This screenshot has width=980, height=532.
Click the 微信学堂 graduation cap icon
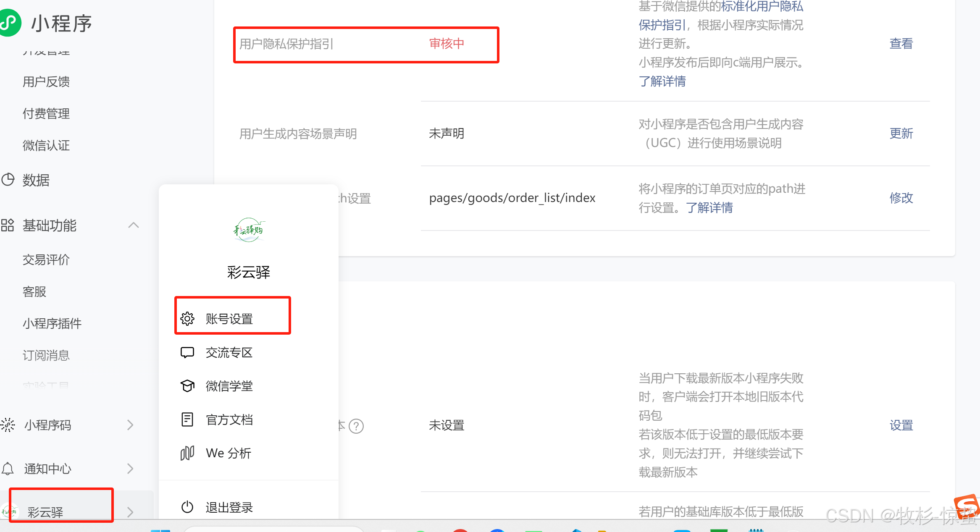pos(187,386)
